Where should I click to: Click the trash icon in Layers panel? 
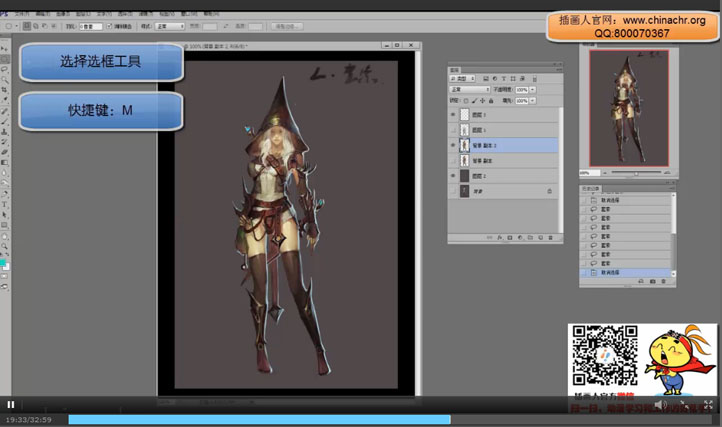click(x=549, y=238)
